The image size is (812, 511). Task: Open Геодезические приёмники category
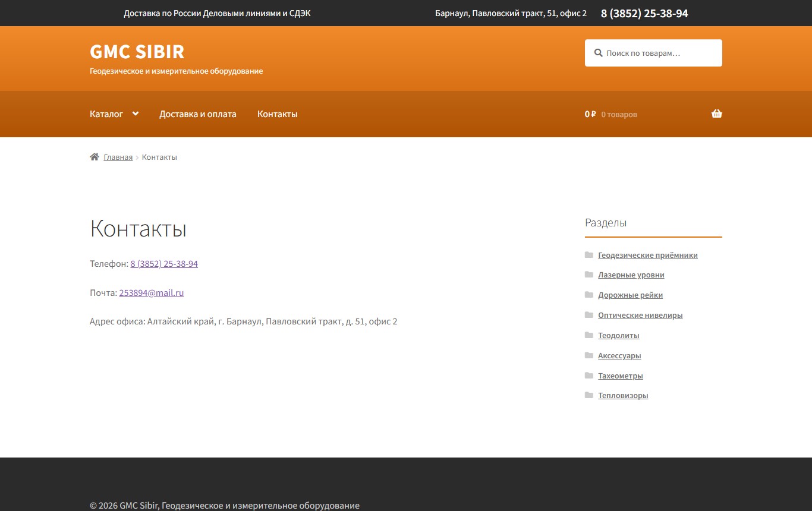pos(648,255)
